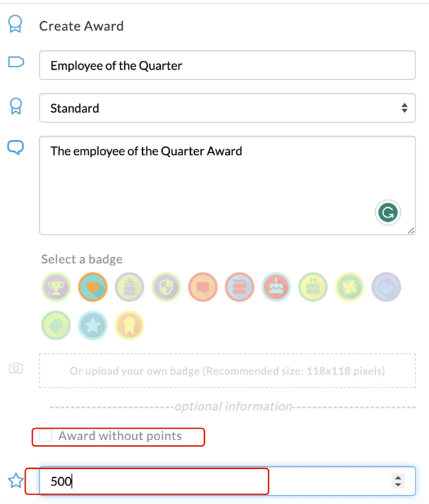Click the points field stepper arrows
The image size is (429, 504).
(x=398, y=481)
